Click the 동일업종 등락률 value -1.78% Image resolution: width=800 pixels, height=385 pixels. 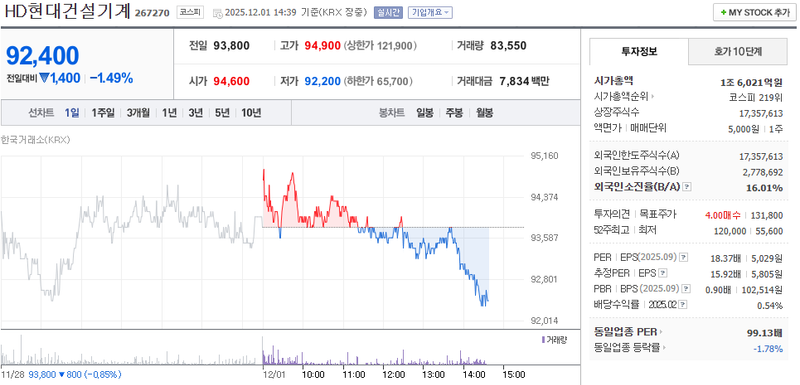(768, 349)
